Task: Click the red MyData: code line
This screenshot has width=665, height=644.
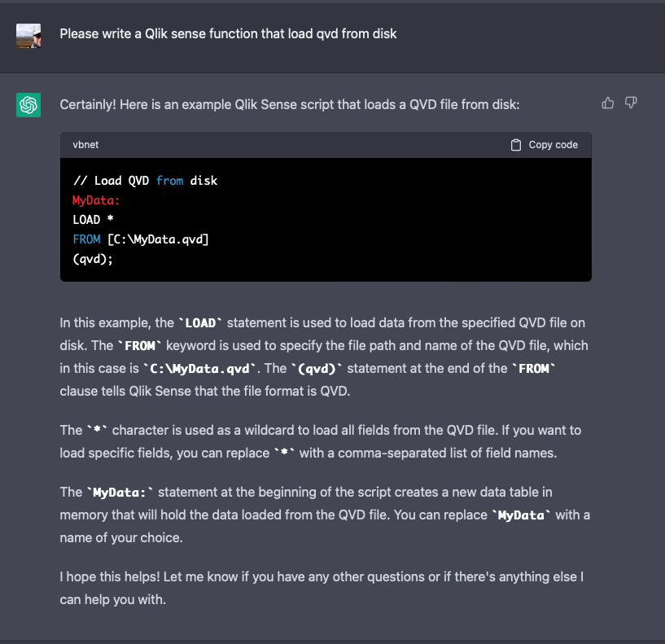Action: pos(96,200)
